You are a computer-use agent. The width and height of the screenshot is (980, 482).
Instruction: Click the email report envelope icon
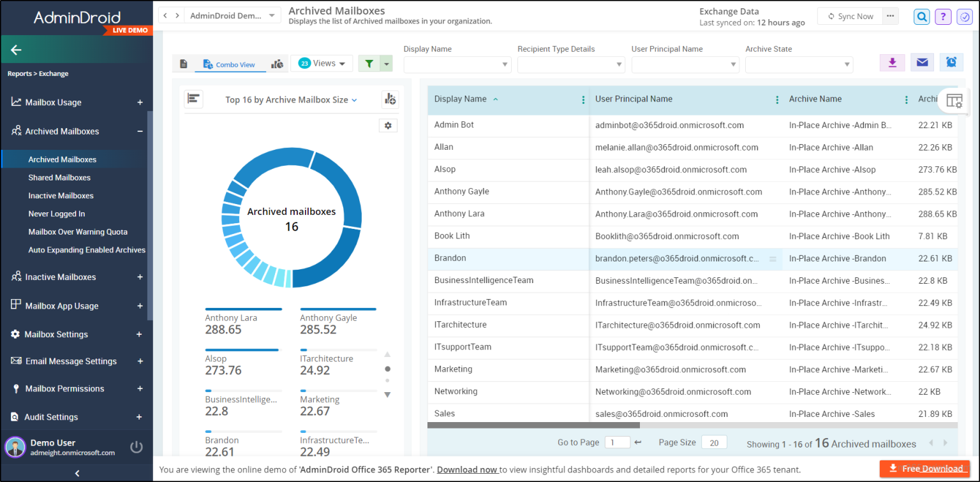click(x=922, y=62)
